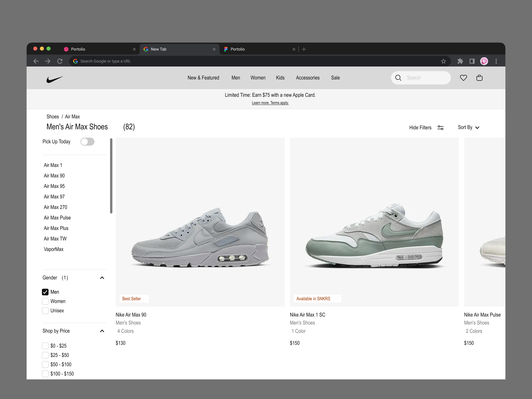The width and height of the screenshot is (532, 399).
Task: Click the Available in SNKRS badge
Action: tap(318, 299)
